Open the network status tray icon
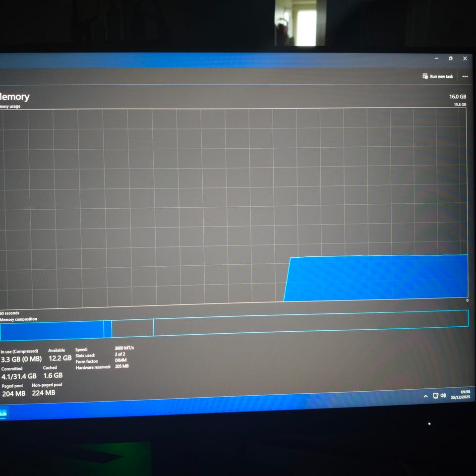 pos(435,396)
